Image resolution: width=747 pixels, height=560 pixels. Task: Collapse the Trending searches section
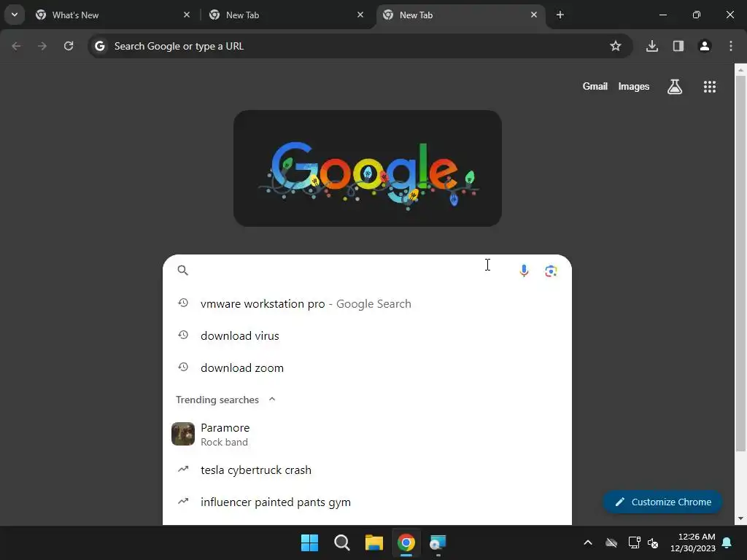272,400
